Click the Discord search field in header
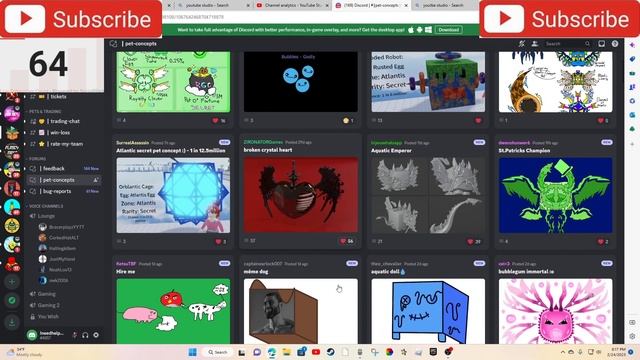 tap(568, 44)
